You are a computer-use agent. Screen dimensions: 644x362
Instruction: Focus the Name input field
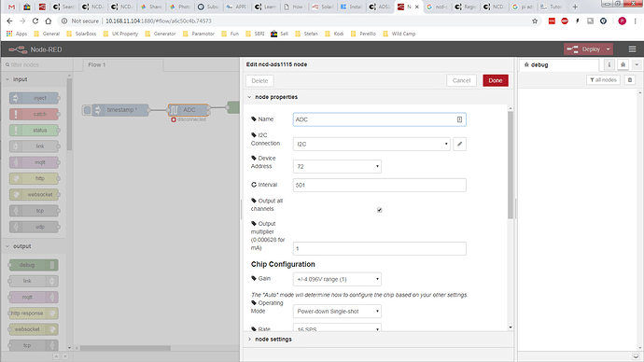pyautogui.click(x=380, y=119)
